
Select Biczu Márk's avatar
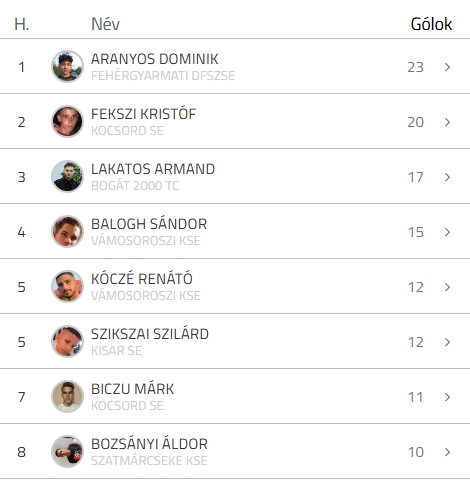point(67,396)
